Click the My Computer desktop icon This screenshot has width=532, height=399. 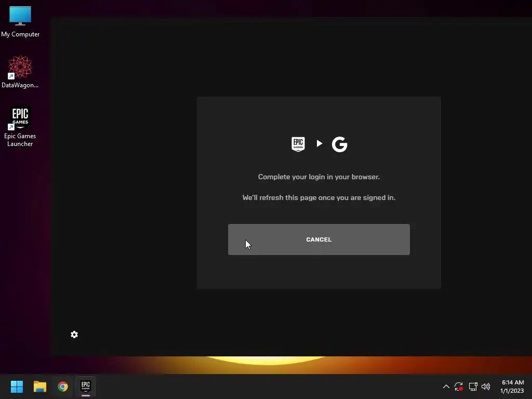(20, 22)
